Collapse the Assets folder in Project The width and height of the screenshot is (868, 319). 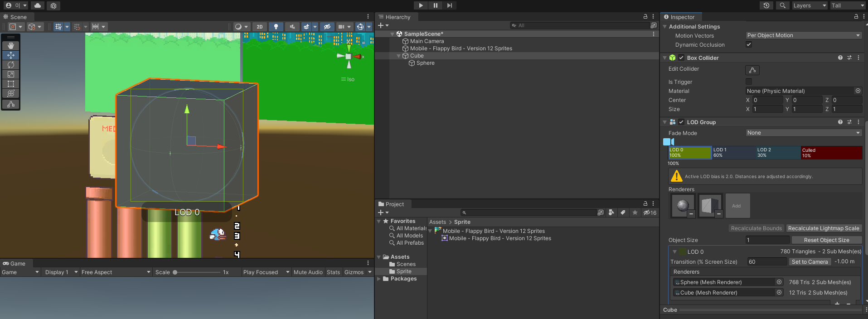pyautogui.click(x=379, y=257)
